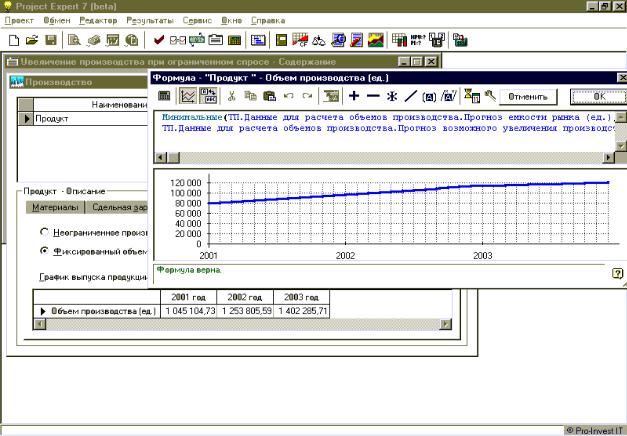
Task: Click the colorful area chart icon
Action: pos(376,40)
